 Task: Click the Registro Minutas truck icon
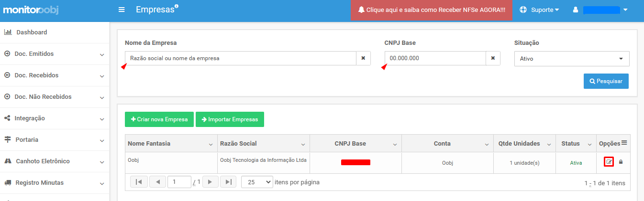pos(8,183)
